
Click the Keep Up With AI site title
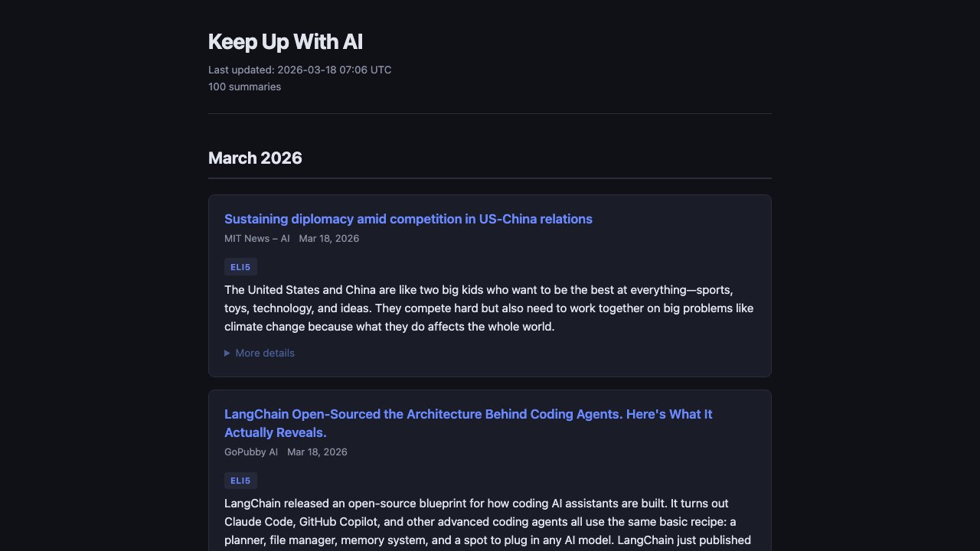pyautogui.click(x=285, y=41)
